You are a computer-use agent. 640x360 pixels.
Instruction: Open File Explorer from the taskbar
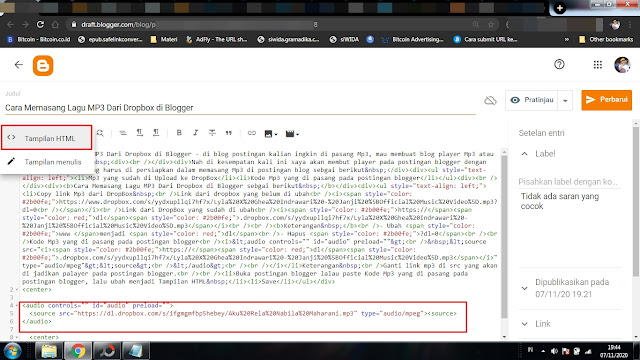[49, 351]
